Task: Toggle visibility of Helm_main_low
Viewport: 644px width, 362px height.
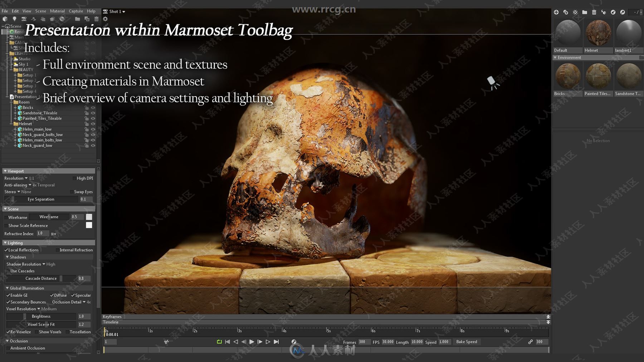Action: [93, 129]
